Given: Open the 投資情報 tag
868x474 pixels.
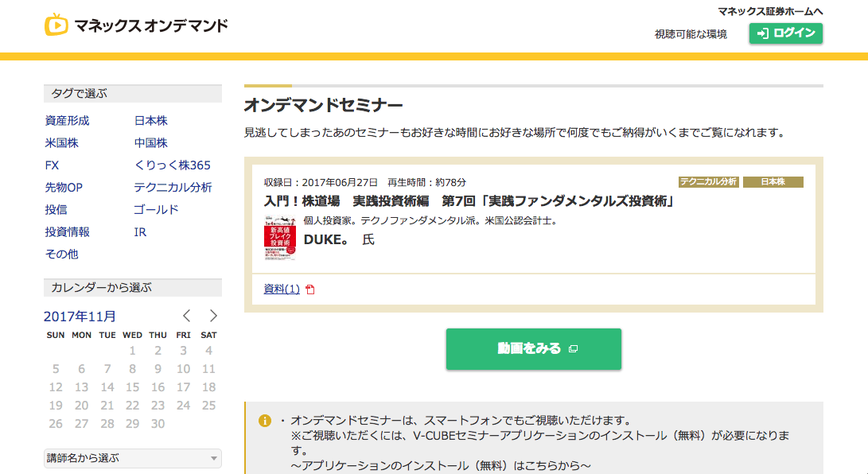Looking at the screenshot, I should (x=68, y=232).
